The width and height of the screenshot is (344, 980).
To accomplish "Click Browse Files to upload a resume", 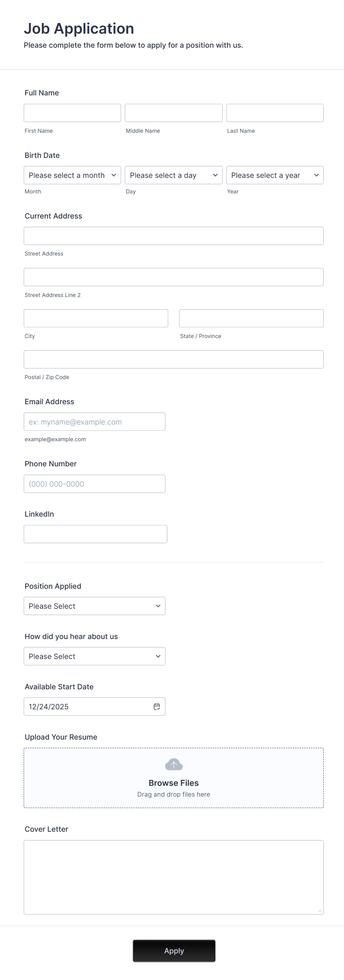I will pos(173,783).
